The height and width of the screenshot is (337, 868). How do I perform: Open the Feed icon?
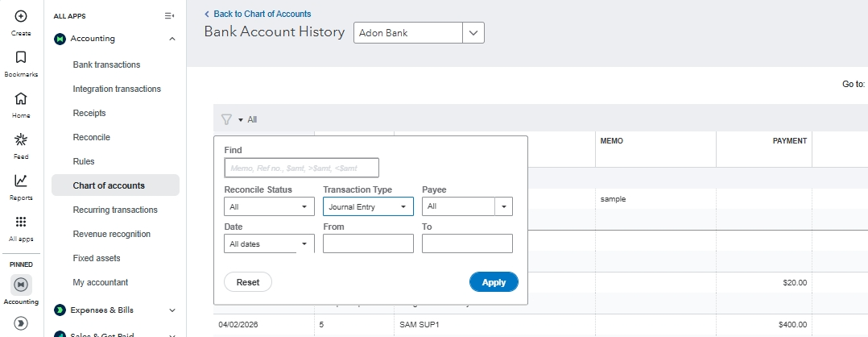[x=21, y=139]
